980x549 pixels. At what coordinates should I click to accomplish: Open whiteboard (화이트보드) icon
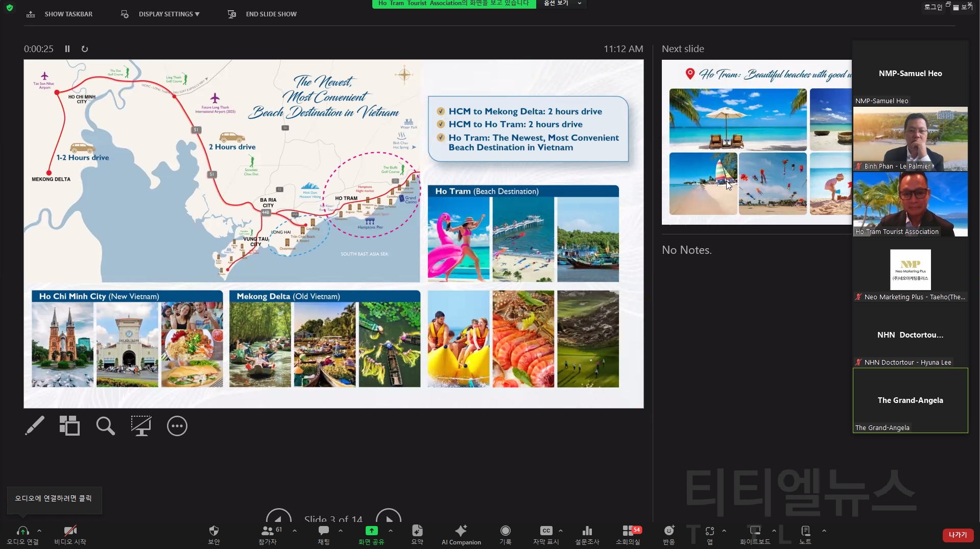(x=755, y=531)
